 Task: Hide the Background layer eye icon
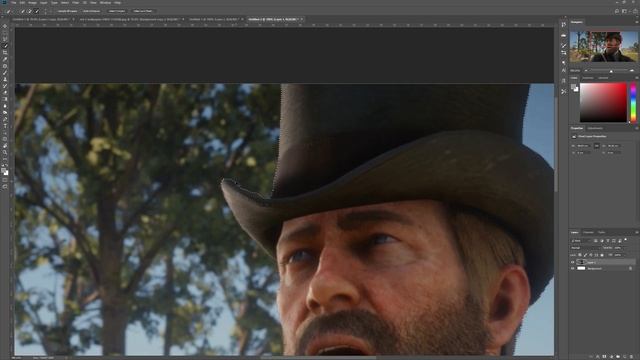click(572, 268)
